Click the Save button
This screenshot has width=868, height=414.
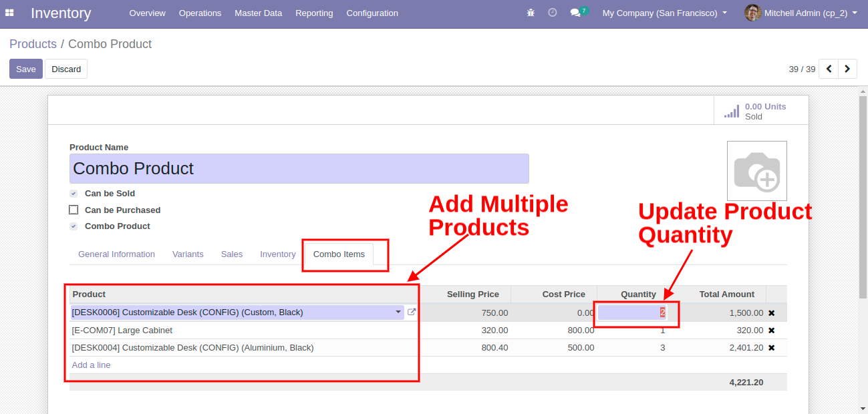[26, 69]
